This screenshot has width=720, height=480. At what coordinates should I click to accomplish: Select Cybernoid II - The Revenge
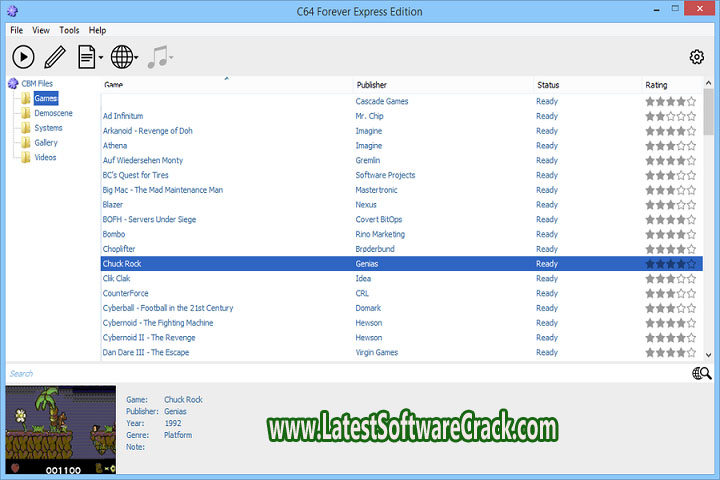(402, 337)
